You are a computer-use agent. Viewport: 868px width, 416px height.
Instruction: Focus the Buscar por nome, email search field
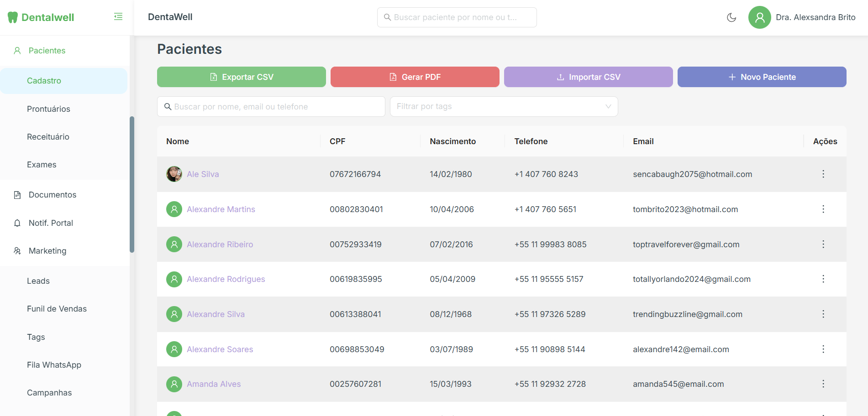click(x=271, y=106)
